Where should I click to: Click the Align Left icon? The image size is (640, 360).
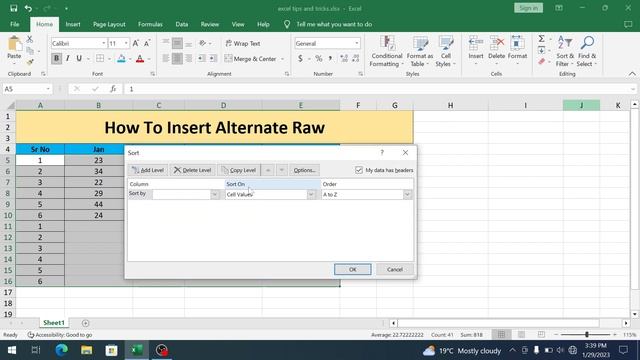tap(166, 59)
